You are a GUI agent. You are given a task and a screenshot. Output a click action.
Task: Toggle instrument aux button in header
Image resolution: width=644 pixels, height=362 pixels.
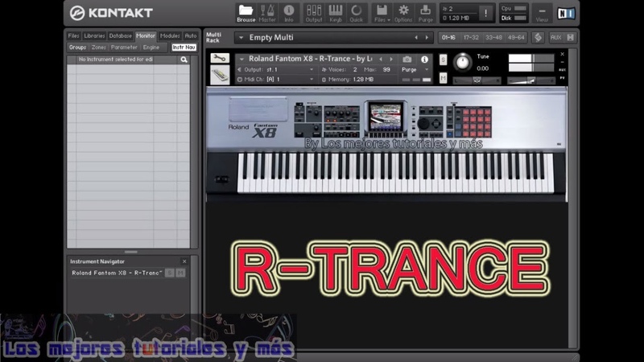pyautogui.click(x=562, y=70)
